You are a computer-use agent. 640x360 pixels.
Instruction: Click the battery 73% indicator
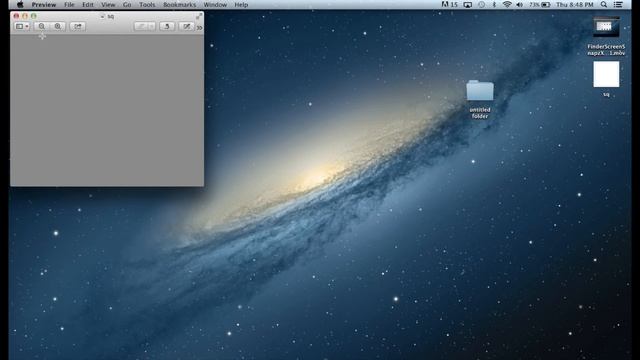pyautogui.click(x=540, y=5)
